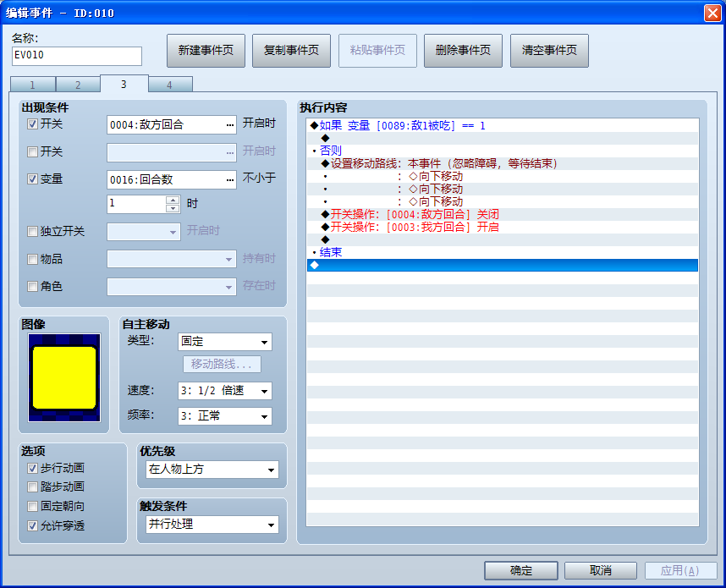
Task: Click the 确定 confirm button
Action: [521, 570]
